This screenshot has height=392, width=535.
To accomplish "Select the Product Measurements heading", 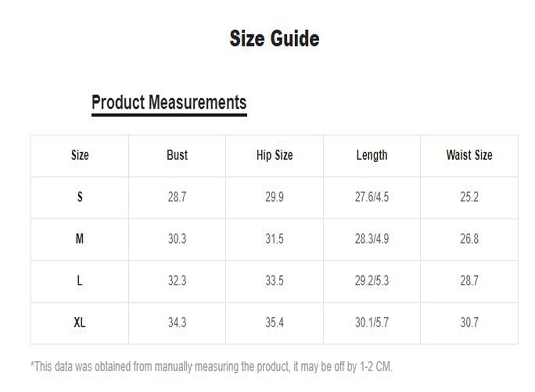I will pyautogui.click(x=169, y=103).
